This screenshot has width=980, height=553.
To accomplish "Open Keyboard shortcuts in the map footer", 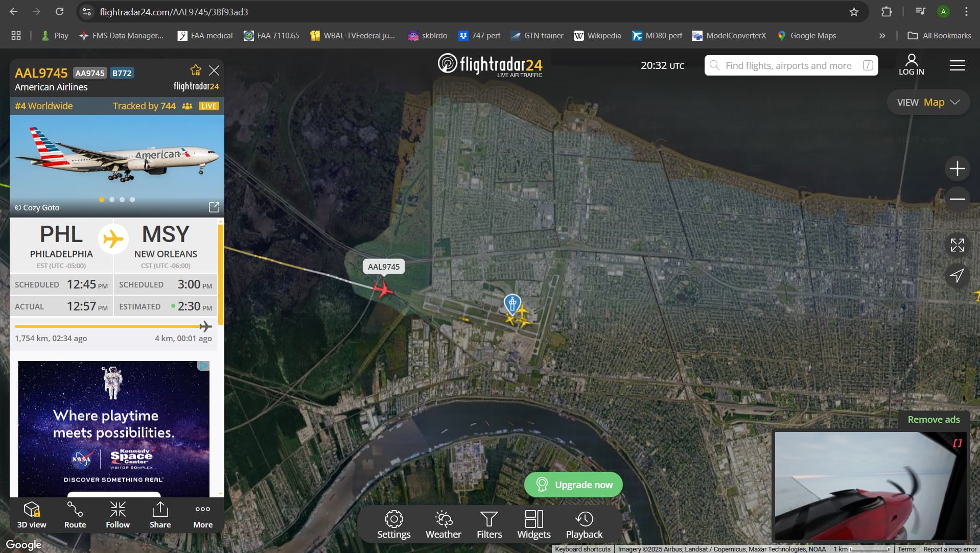I will (582, 549).
